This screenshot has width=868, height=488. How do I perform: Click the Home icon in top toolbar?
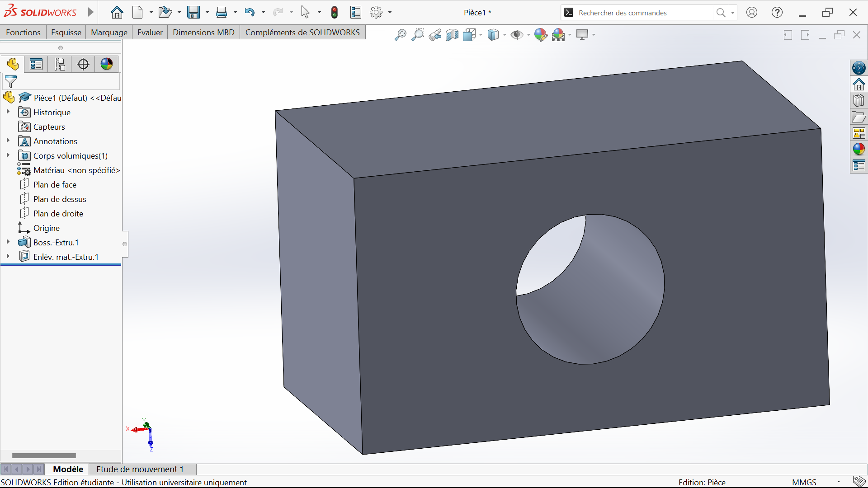pos(117,12)
